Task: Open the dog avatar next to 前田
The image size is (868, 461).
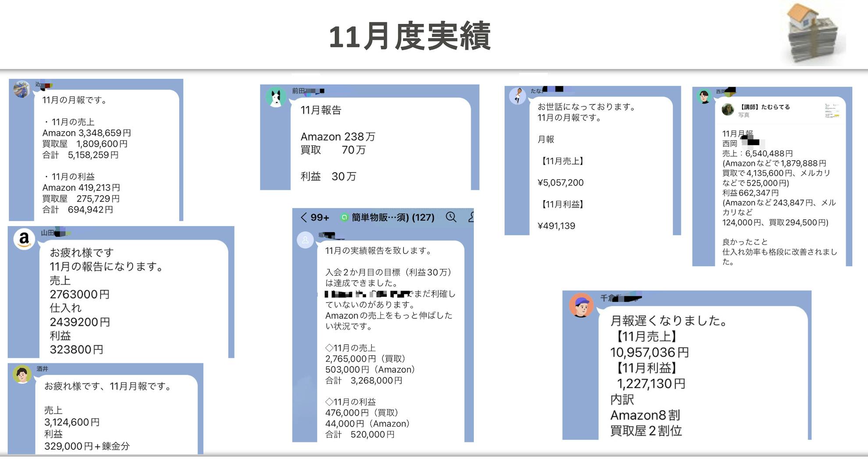Action: click(276, 98)
